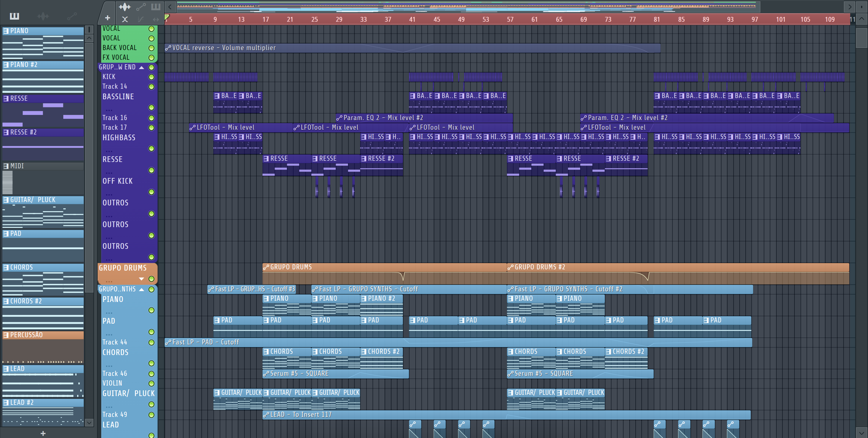Viewport: 868px width, 438px height.
Task: Show audio clips in picker via waveform icon
Action: [43, 16]
